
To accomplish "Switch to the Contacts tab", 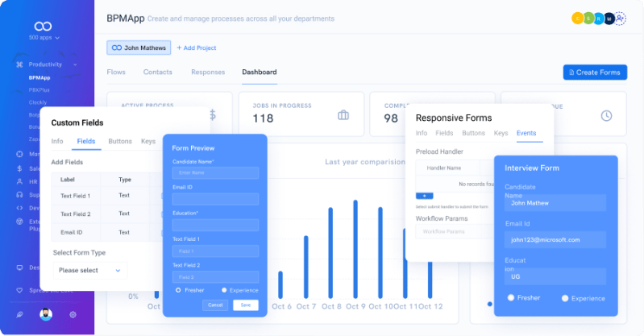I will (x=158, y=72).
